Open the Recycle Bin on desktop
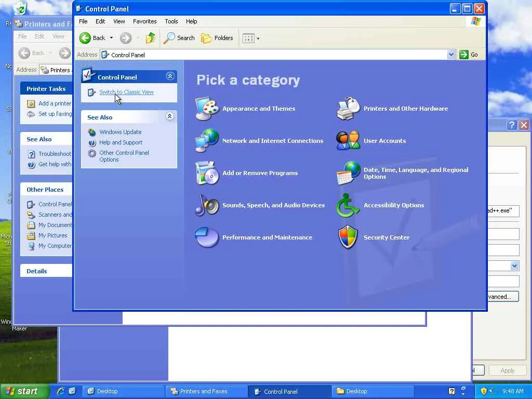Image resolution: width=532 pixels, height=399 pixels. coord(20,8)
